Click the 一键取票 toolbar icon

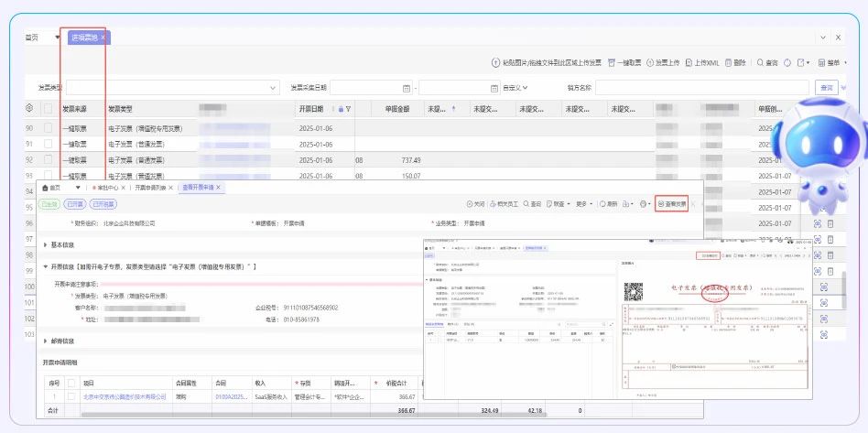[x=612, y=63]
